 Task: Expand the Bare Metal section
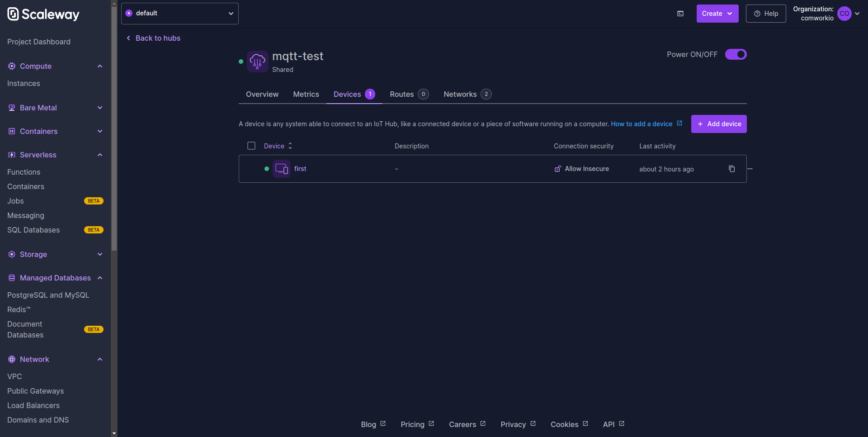pyautogui.click(x=100, y=108)
